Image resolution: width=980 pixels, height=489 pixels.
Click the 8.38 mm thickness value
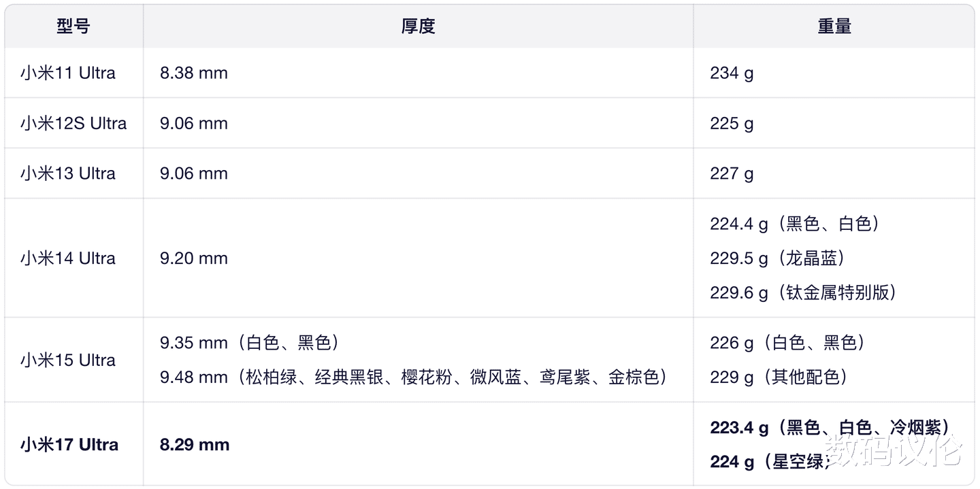194,73
